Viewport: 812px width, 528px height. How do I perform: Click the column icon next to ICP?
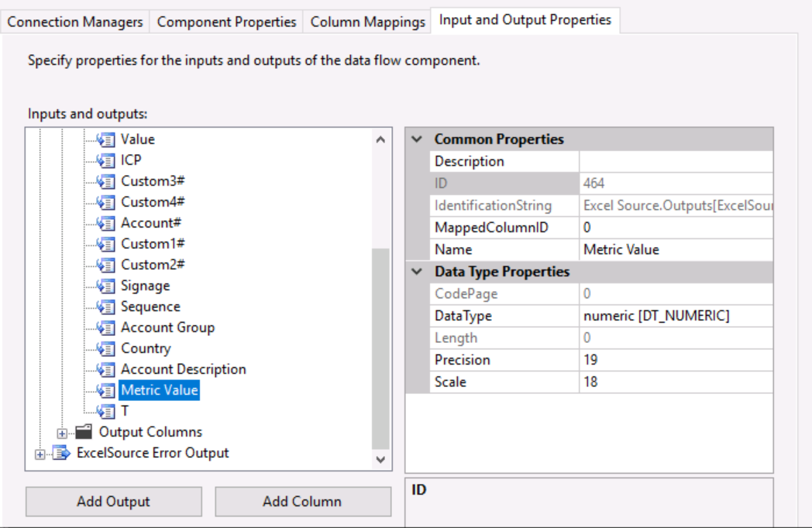[106, 160]
